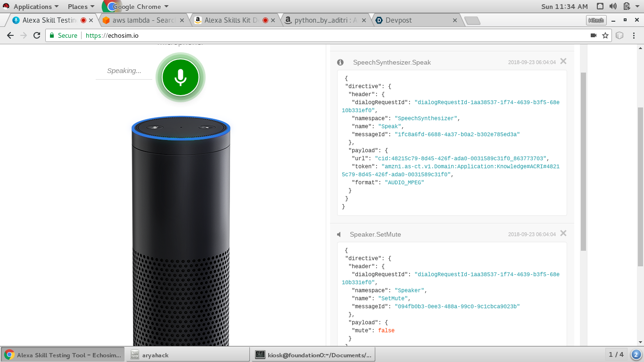644x362 pixels.
Task: Close the aws lambda search tab
Action: (183, 20)
